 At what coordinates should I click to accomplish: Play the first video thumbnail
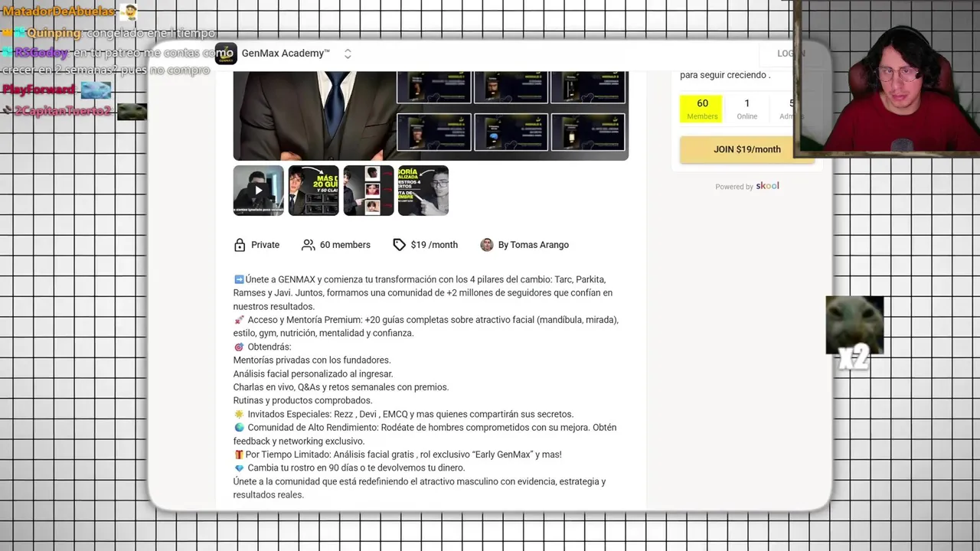[258, 191]
